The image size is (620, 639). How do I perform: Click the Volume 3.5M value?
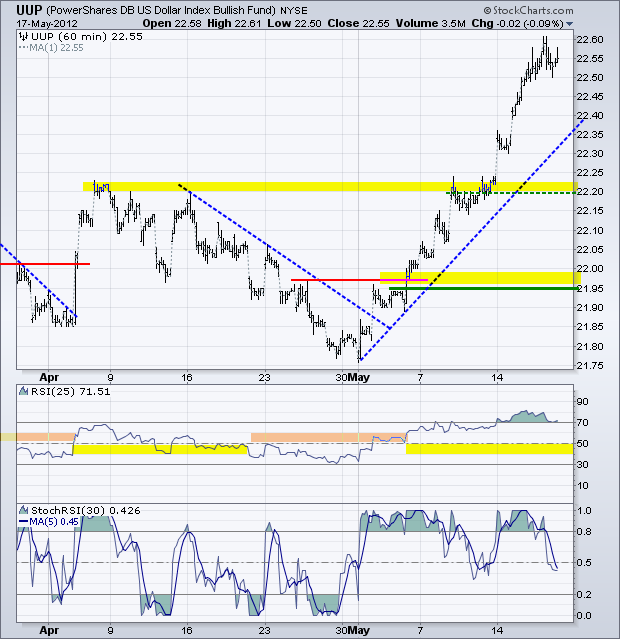point(430,24)
